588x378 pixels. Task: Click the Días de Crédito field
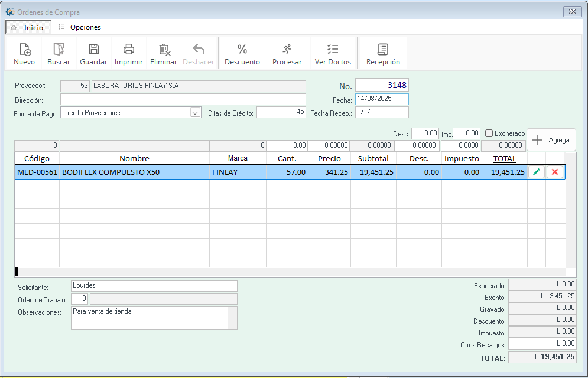(281, 112)
